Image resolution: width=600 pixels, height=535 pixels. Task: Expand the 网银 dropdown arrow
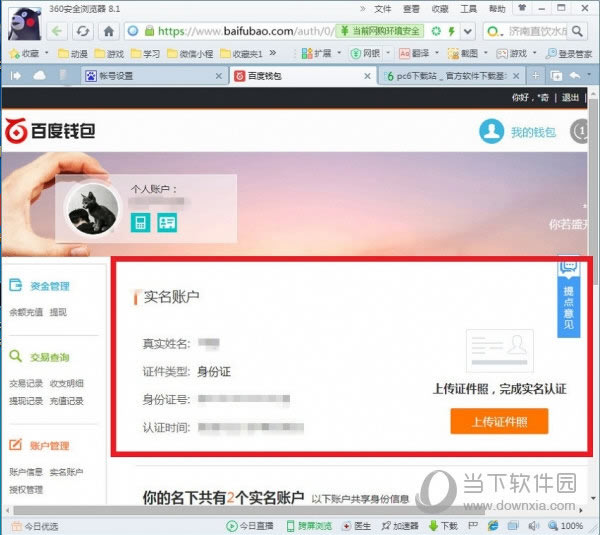388,52
